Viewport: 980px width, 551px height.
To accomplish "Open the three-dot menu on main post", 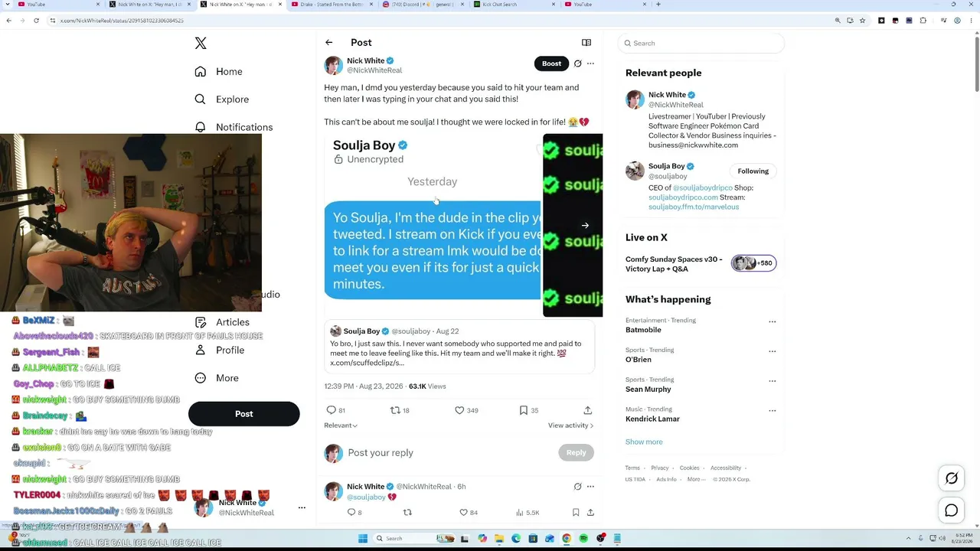I will (x=590, y=64).
